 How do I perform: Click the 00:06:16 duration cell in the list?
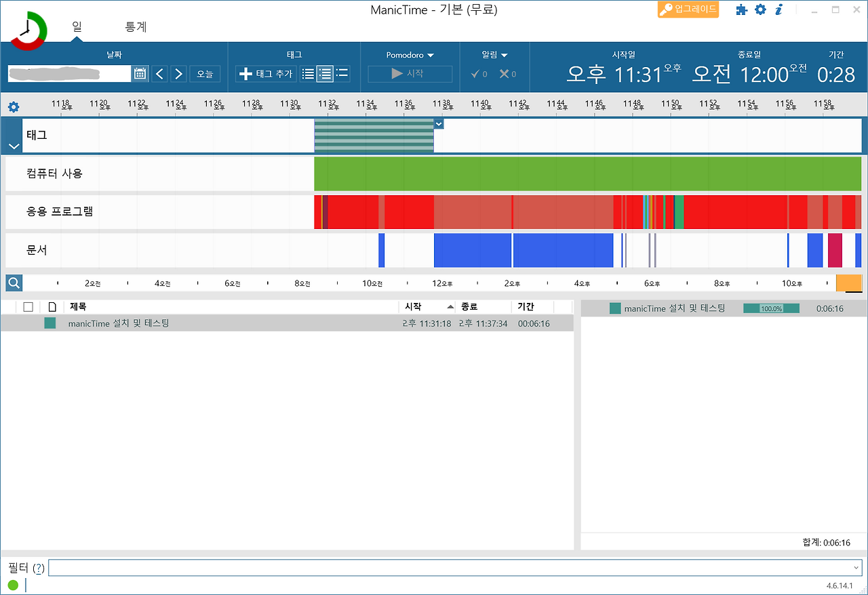tap(534, 324)
